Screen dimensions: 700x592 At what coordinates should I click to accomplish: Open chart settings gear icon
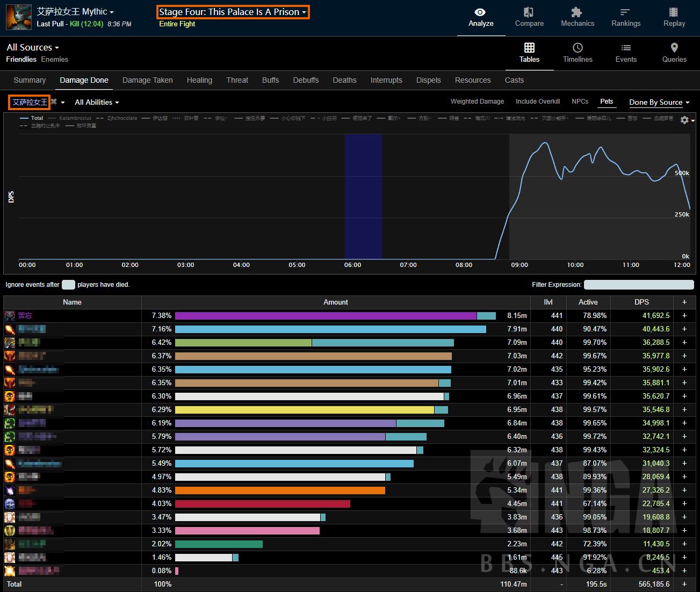(x=684, y=120)
